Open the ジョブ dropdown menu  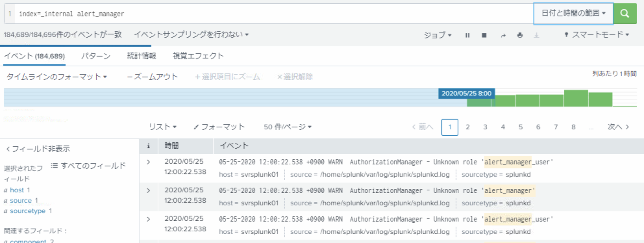coord(438,35)
